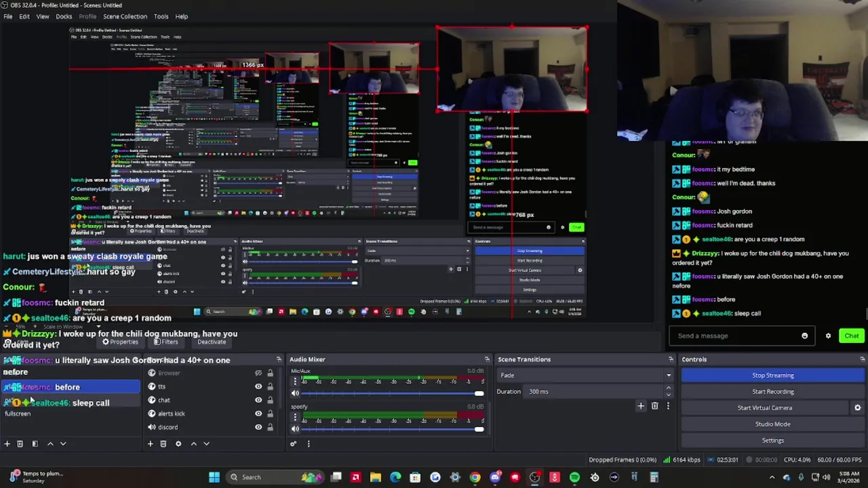Open the File menu
Viewport: 868px width, 488px height.
click(8, 16)
